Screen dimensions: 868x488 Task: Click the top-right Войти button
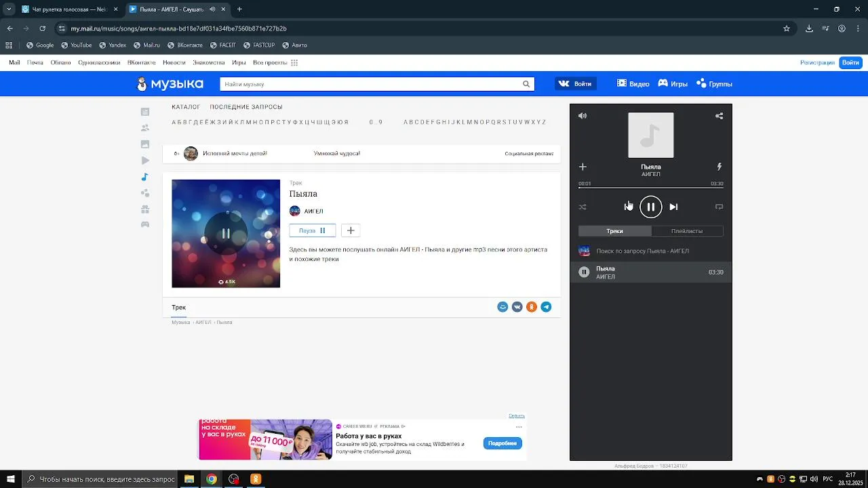[x=850, y=62]
